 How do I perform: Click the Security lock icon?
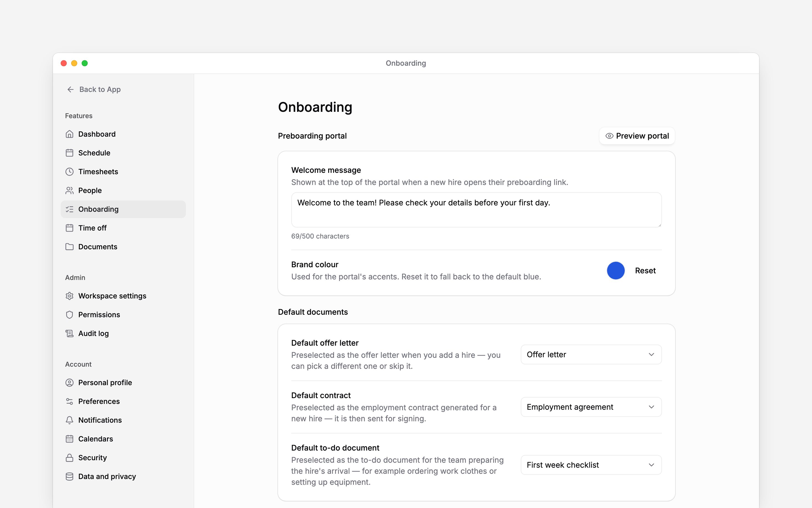coord(70,458)
